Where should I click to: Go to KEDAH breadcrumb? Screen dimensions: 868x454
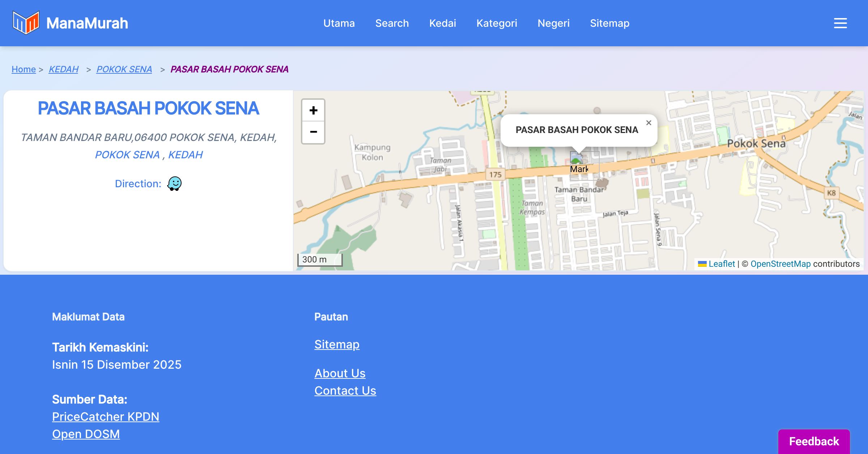(x=63, y=69)
